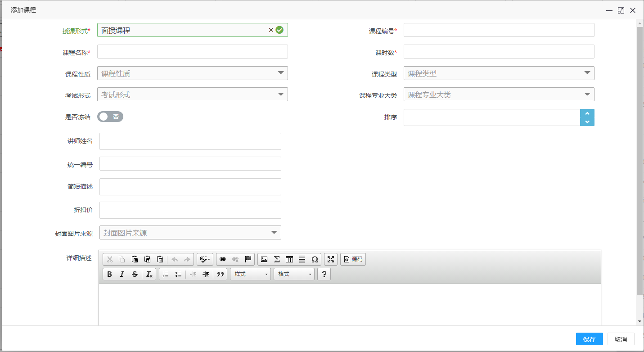Insert a numbered list
644x352 pixels.
[166, 274]
